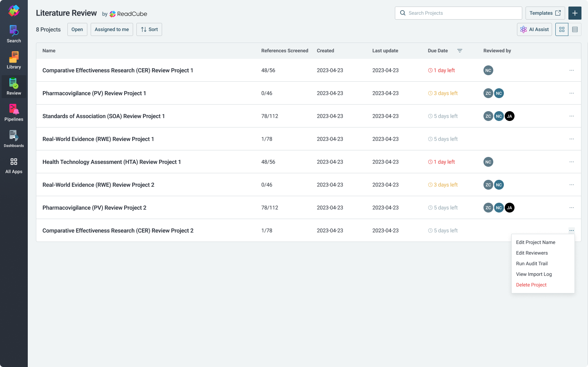Viewport: 588px width, 367px height.
Task: Select Edit Reviewers from the context menu
Action: coord(532,253)
